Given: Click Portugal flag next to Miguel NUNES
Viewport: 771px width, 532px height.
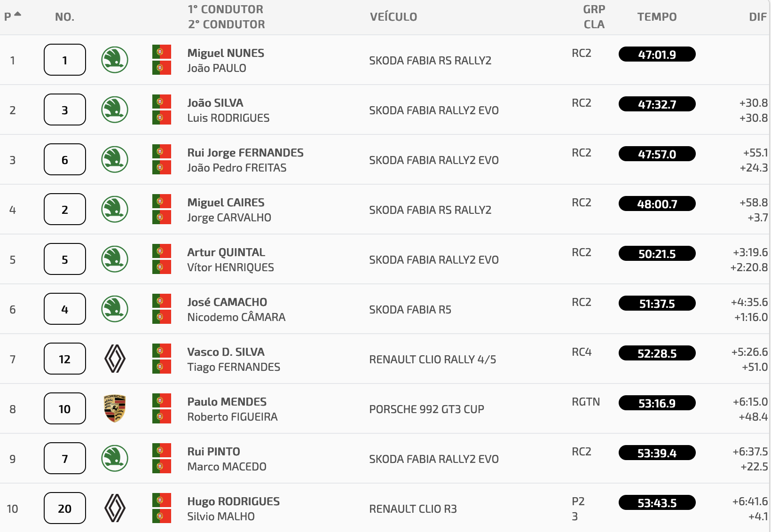Looking at the screenshot, I should click(162, 52).
